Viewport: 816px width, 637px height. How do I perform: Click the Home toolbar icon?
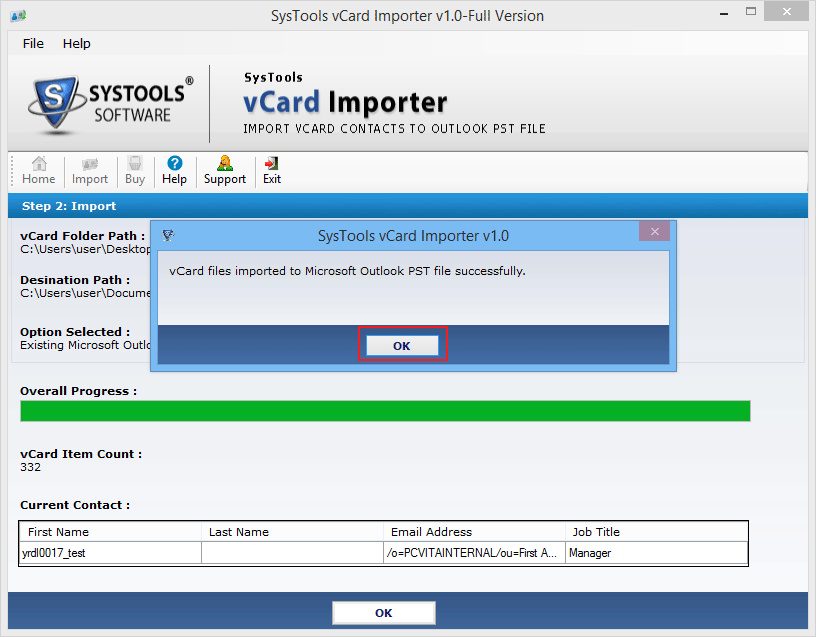39,171
